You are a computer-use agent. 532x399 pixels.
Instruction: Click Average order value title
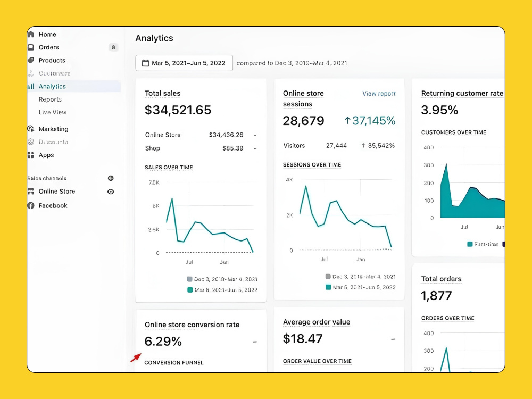317,322
